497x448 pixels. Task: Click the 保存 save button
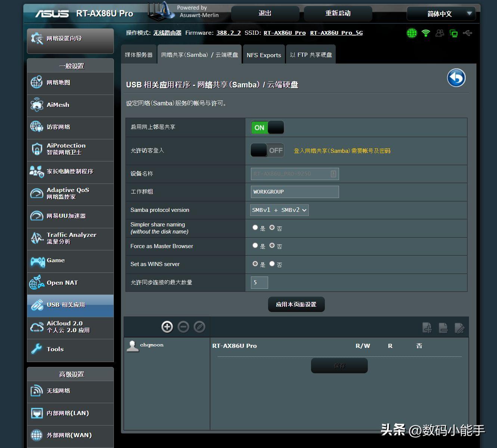[339, 365]
